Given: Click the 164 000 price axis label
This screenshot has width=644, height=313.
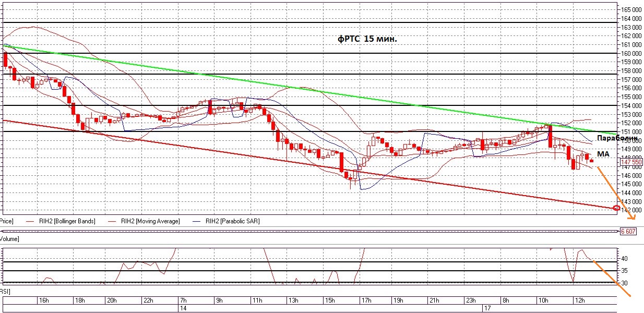Looking at the screenshot, I should coord(631,18).
